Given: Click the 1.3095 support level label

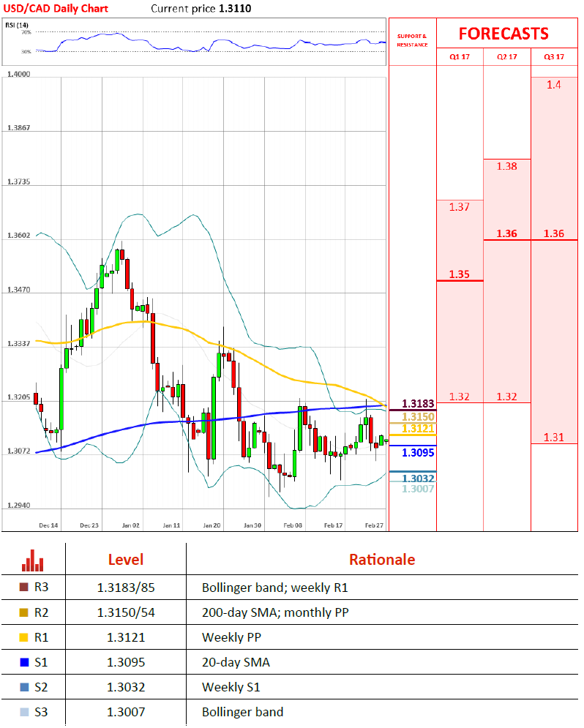Looking at the screenshot, I should (418, 453).
